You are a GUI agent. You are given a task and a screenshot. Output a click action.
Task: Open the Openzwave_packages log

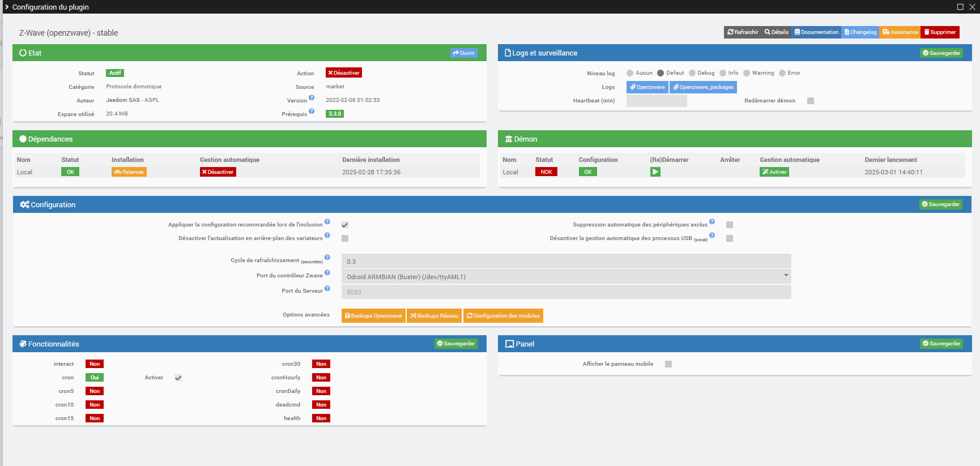point(703,87)
